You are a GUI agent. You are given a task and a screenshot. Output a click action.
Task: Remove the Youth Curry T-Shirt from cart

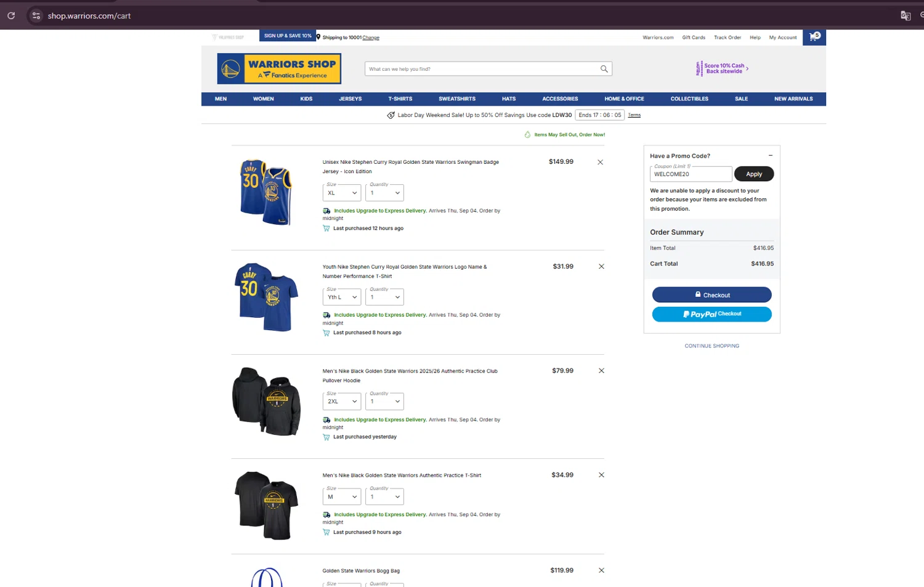point(601,266)
